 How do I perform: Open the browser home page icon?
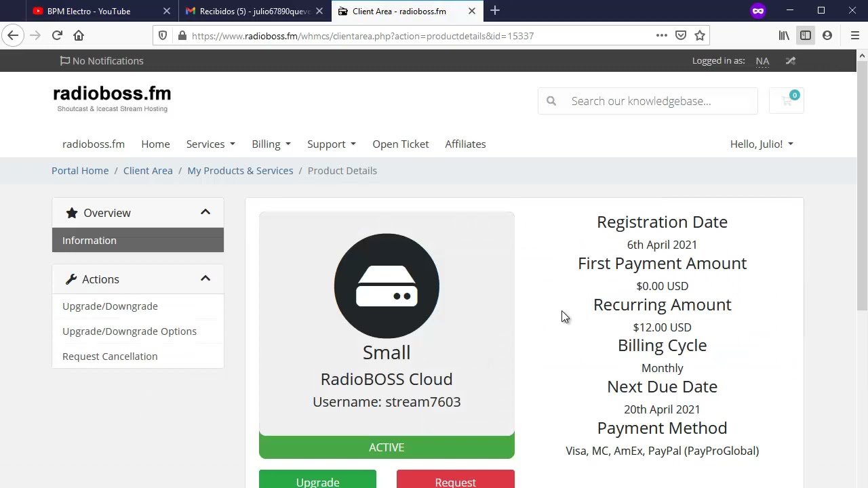pos(79,35)
